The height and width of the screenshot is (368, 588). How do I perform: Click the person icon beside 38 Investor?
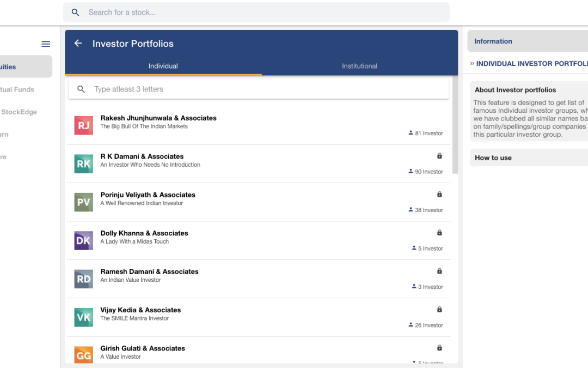point(411,209)
